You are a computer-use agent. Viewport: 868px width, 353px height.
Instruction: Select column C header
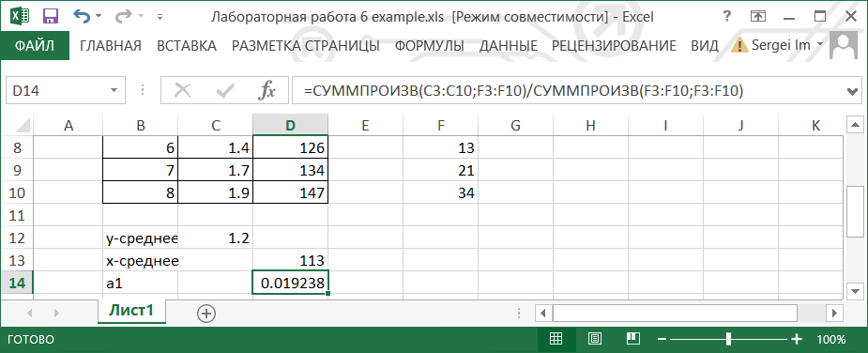pos(215,125)
